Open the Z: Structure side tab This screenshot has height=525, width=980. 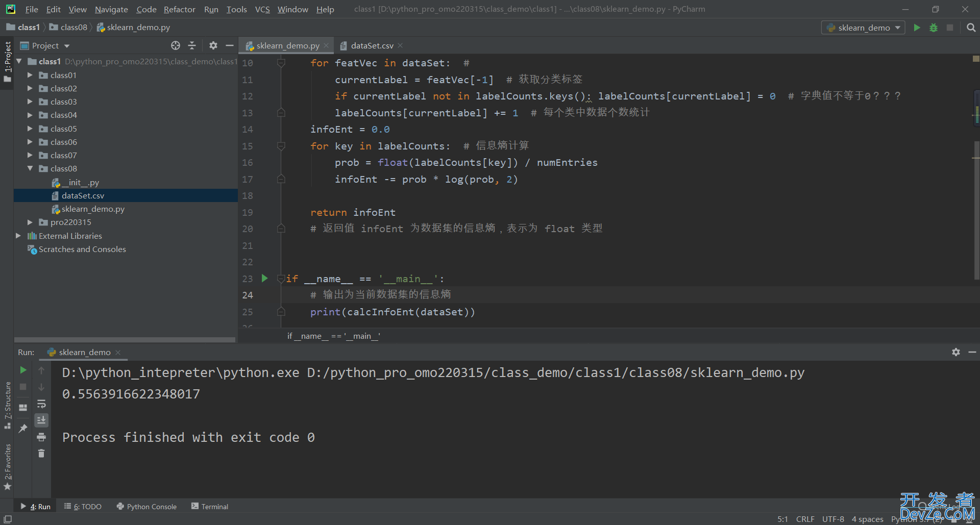(7, 405)
